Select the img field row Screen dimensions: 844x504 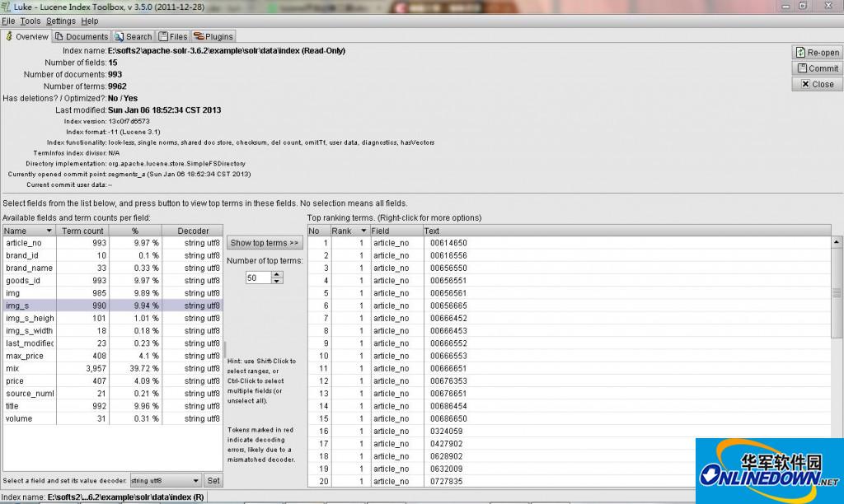[x=112, y=293]
